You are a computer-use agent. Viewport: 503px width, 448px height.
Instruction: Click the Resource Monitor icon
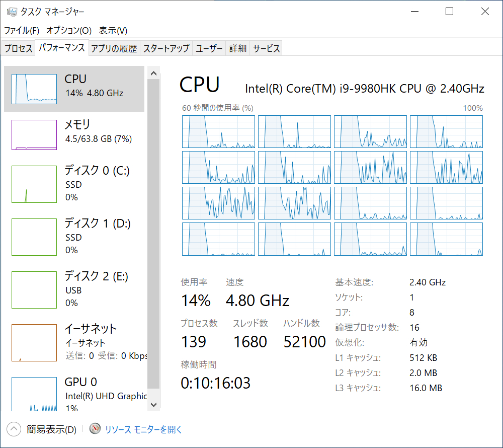(x=96, y=429)
